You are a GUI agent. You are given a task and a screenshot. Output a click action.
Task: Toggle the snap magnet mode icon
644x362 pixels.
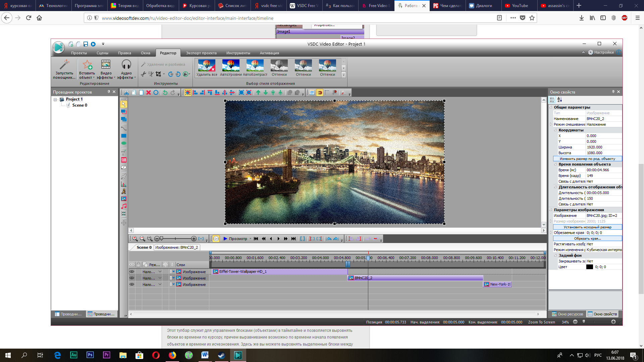(x=320, y=93)
